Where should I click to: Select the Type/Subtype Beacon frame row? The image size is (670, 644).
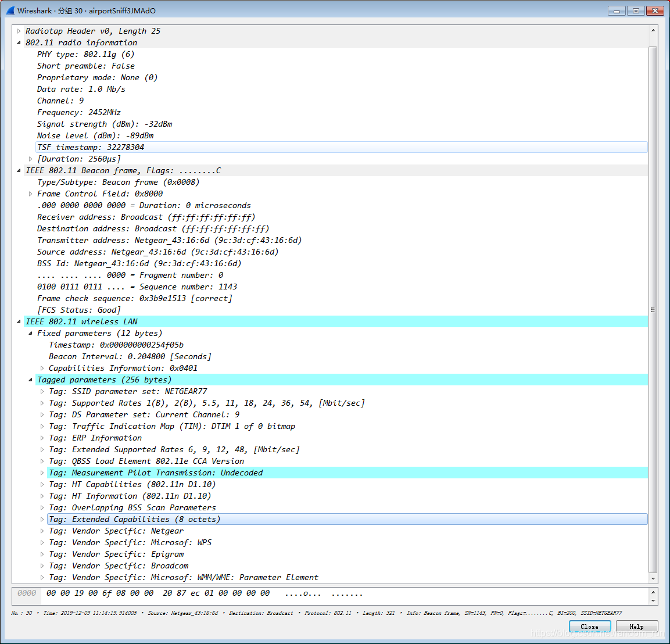tap(342, 182)
